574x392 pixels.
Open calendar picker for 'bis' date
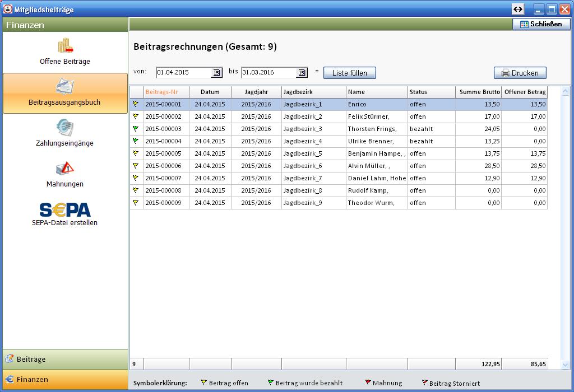click(x=302, y=73)
